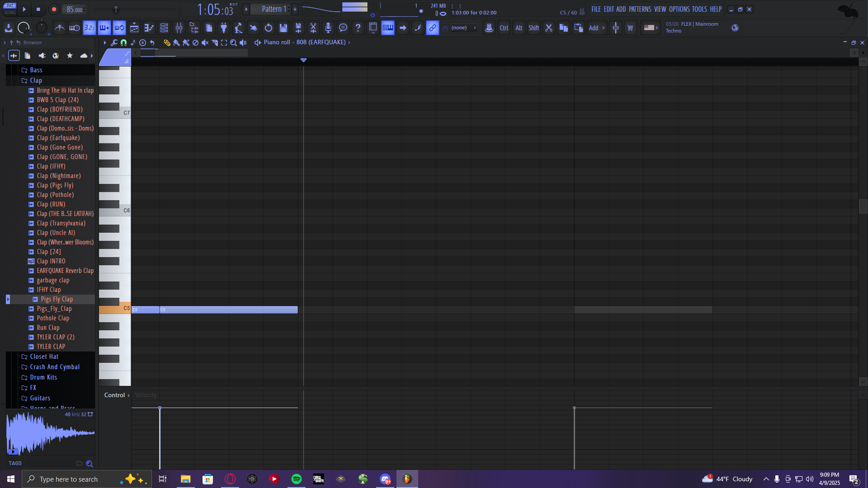Viewport: 868px width, 488px height.
Task: Open the Pattern 1 selector dropdown
Action: (x=274, y=9)
